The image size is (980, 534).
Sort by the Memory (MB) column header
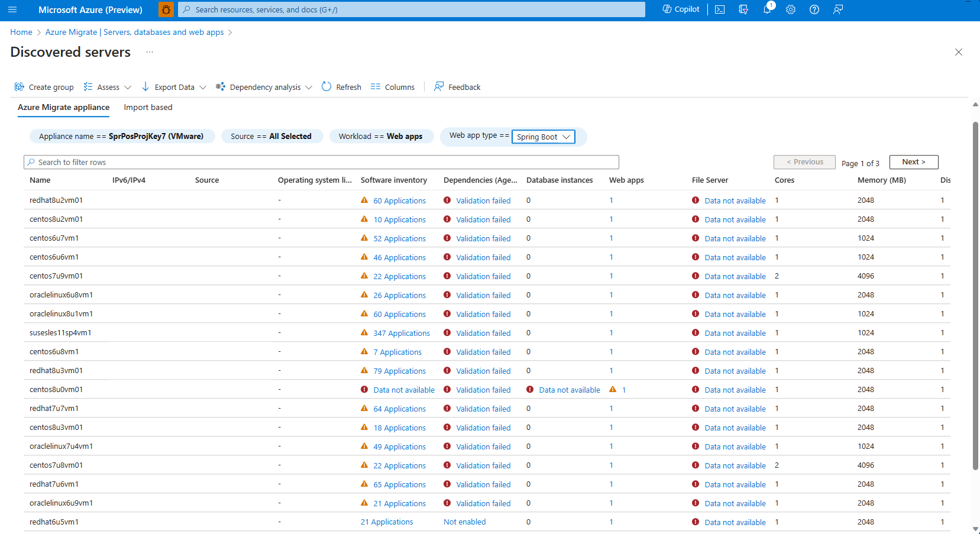(881, 180)
